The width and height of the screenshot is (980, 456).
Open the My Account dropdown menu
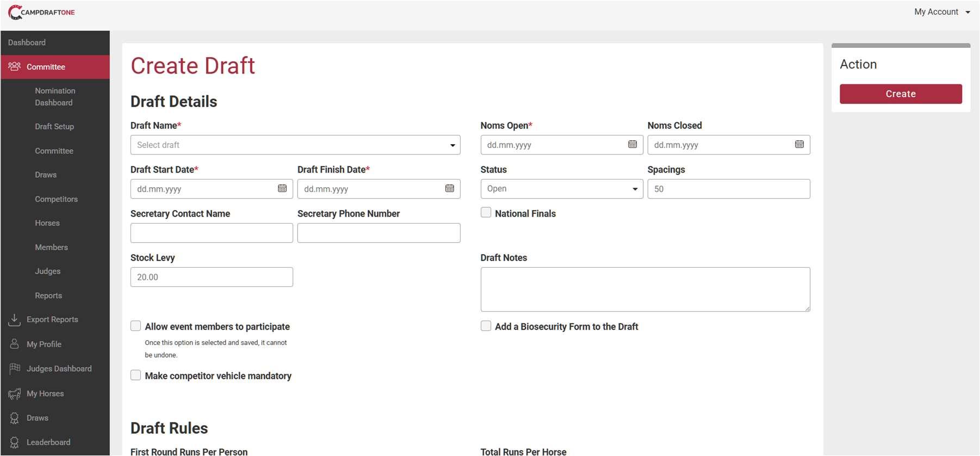(x=942, y=12)
